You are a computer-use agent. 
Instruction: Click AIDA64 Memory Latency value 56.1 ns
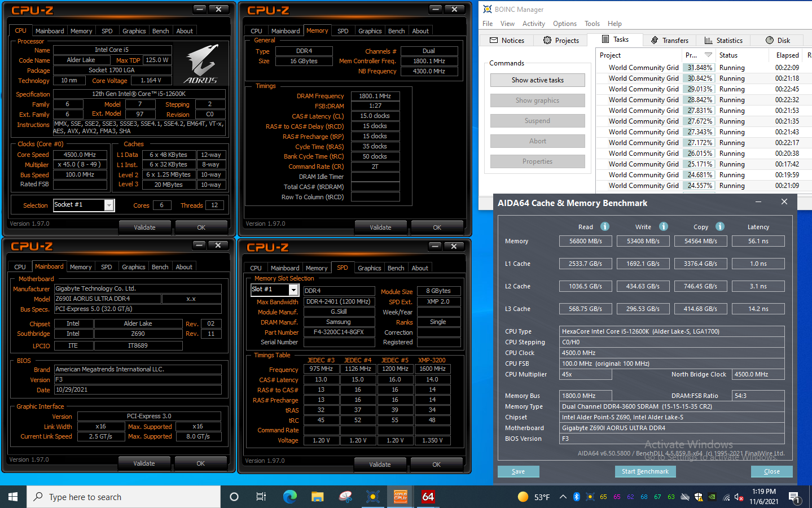[x=758, y=241]
